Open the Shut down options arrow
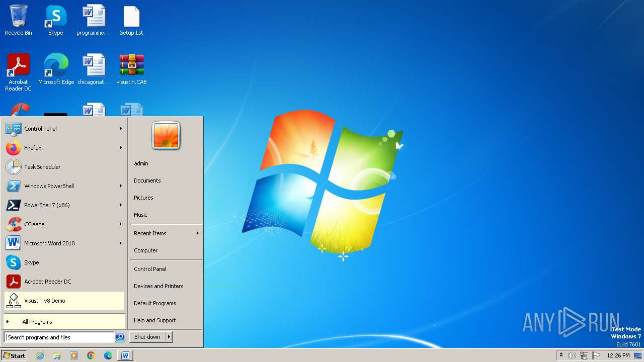This screenshot has width=644, height=362. coord(169,337)
